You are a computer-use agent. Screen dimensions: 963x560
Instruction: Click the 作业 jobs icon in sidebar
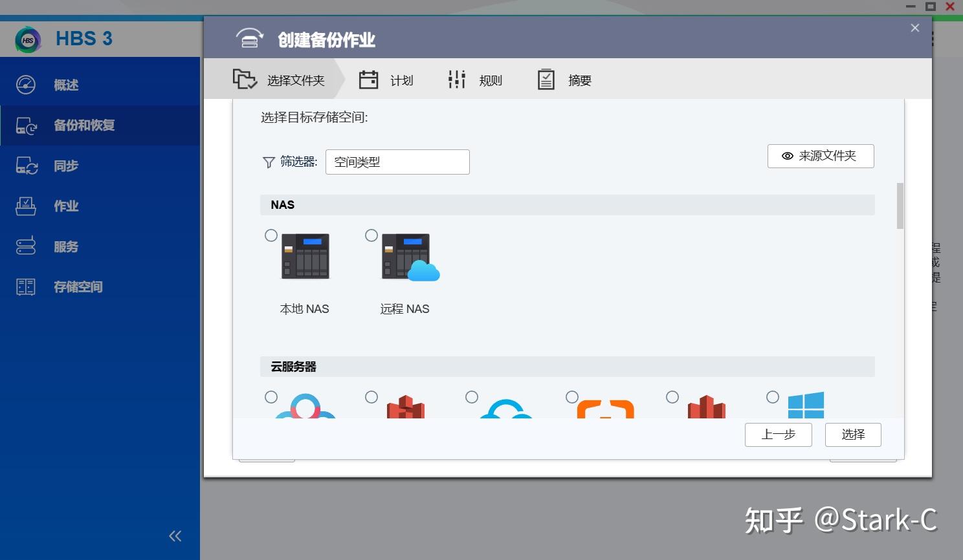pos(26,206)
